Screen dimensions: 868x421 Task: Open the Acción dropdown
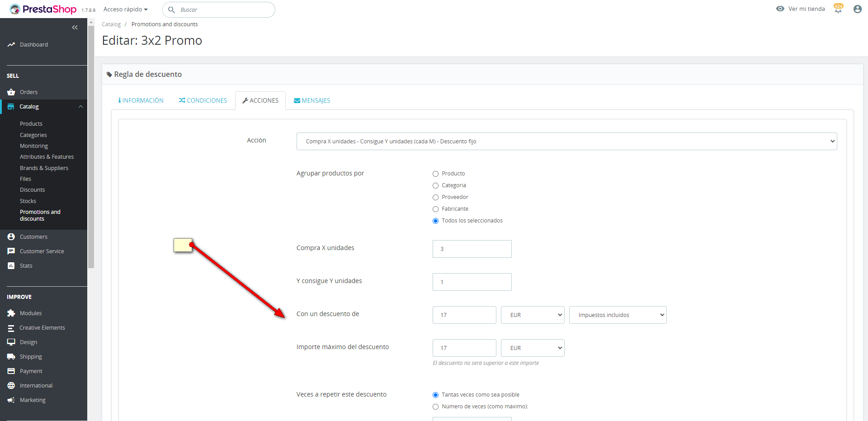pos(566,142)
